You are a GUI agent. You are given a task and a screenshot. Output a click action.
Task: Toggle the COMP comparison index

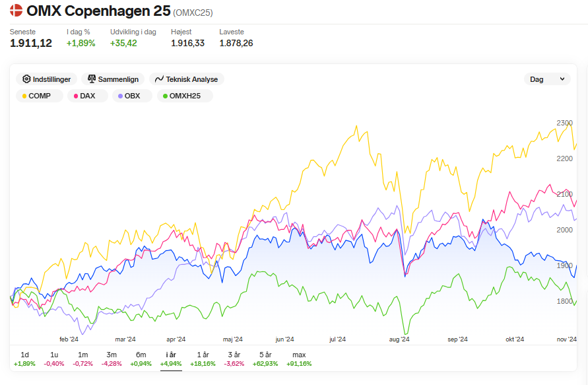pyautogui.click(x=40, y=96)
